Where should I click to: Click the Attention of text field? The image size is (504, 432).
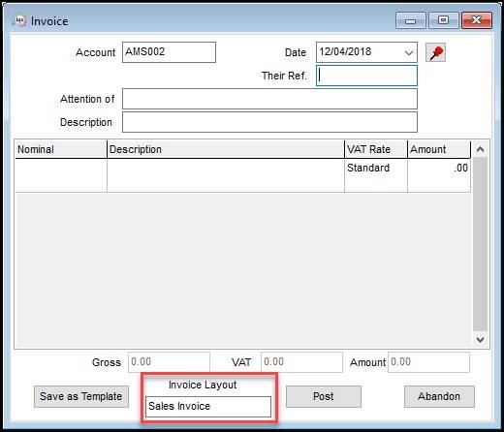(x=269, y=99)
